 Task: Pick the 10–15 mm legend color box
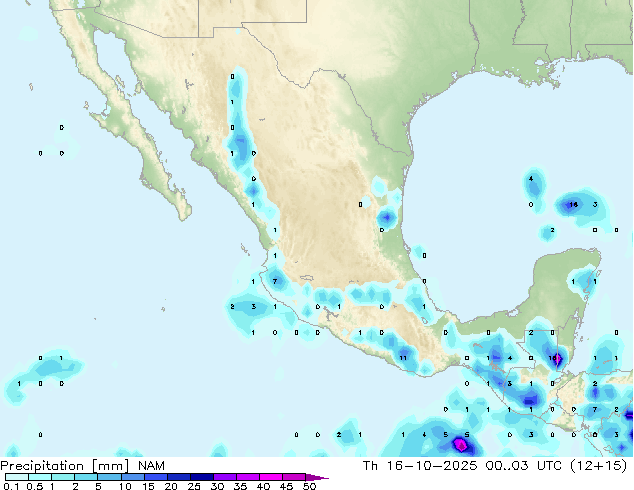tap(132, 477)
